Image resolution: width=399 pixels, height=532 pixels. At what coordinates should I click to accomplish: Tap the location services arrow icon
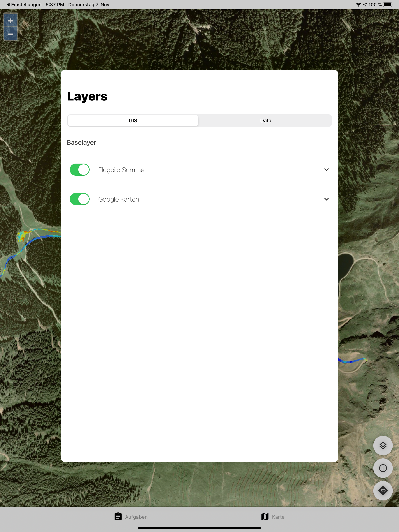(x=365, y=4)
